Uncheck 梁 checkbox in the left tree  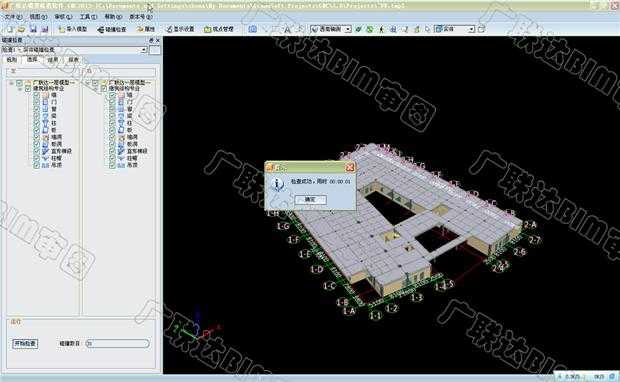[36, 116]
